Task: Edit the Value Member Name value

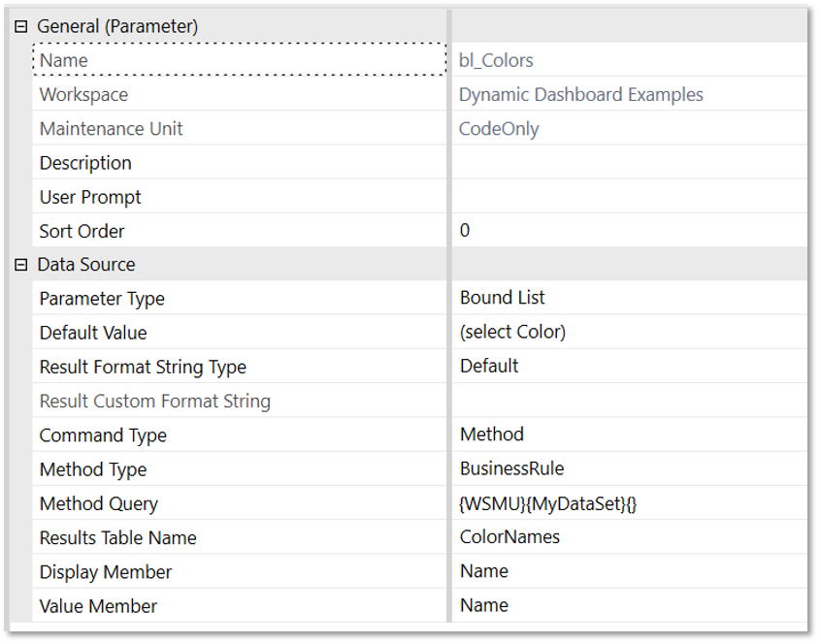Action: [631, 605]
